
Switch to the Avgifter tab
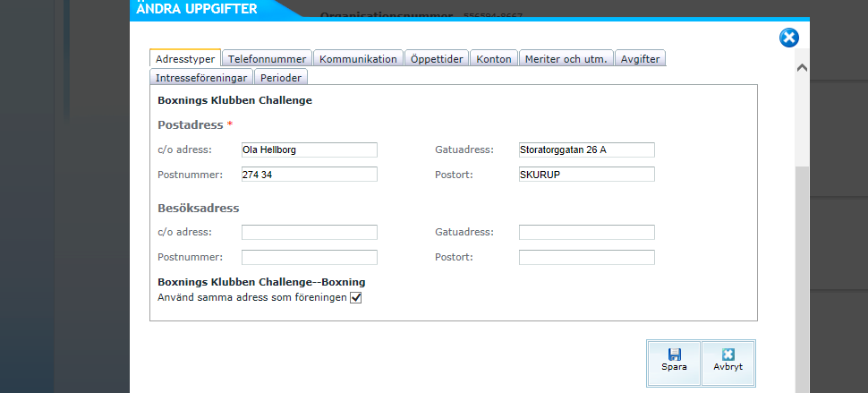pos(640,59)
